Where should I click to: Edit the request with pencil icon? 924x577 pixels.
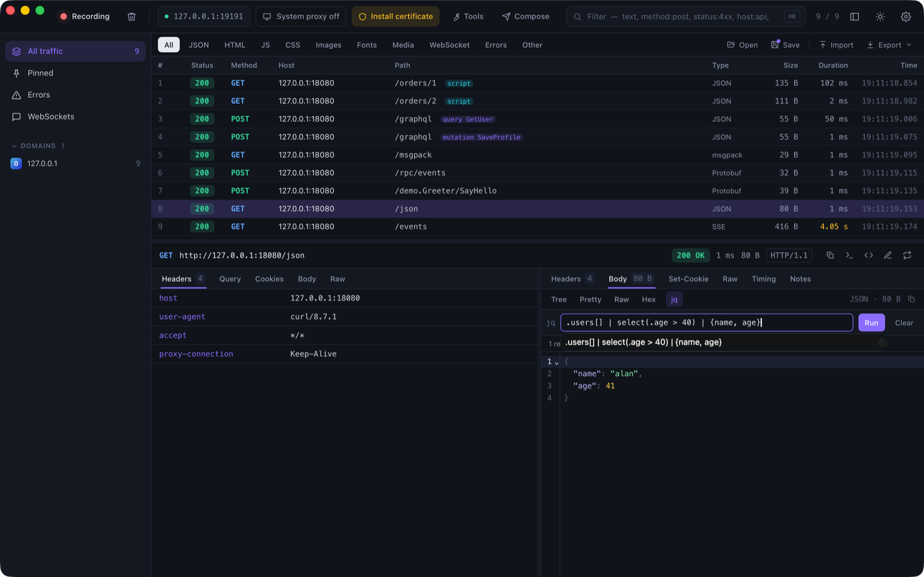click(888, 255)
